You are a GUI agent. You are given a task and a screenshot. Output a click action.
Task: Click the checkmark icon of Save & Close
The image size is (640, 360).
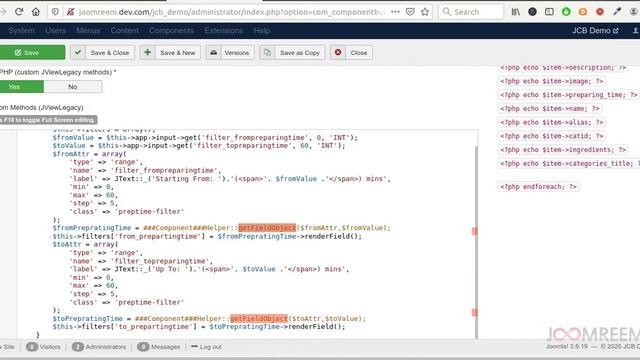click(78, 52)
